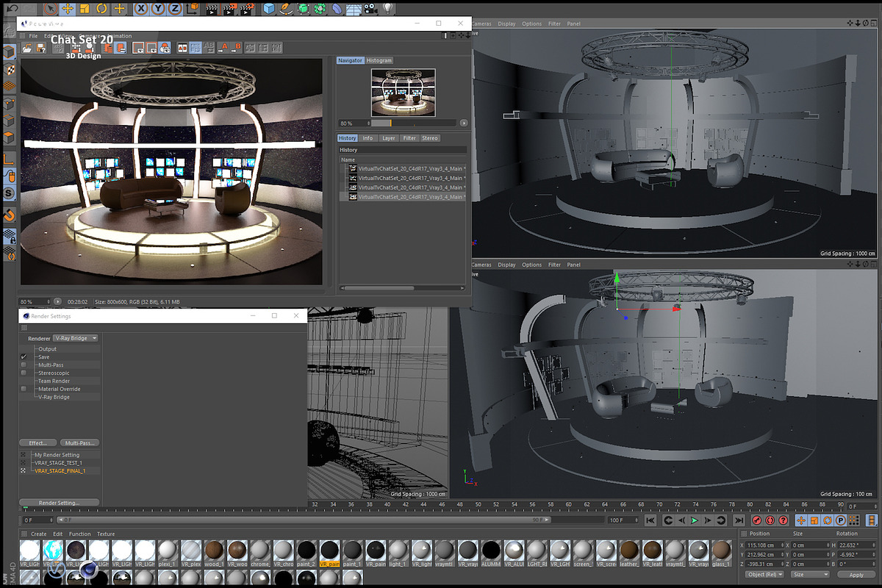Activate the VRAY_STAGE_TEST_1 preset toggle

click(x=24, y=463)
